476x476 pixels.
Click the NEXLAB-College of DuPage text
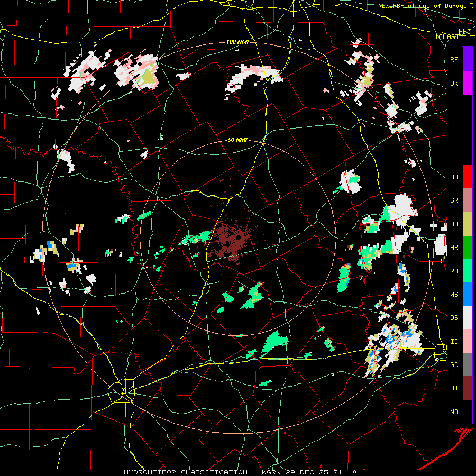(423, 6)
